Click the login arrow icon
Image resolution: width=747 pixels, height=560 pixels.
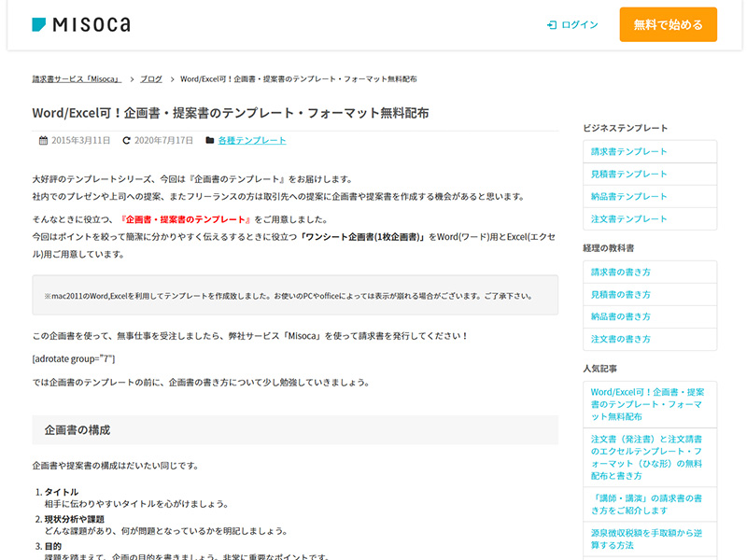point(552,25)
